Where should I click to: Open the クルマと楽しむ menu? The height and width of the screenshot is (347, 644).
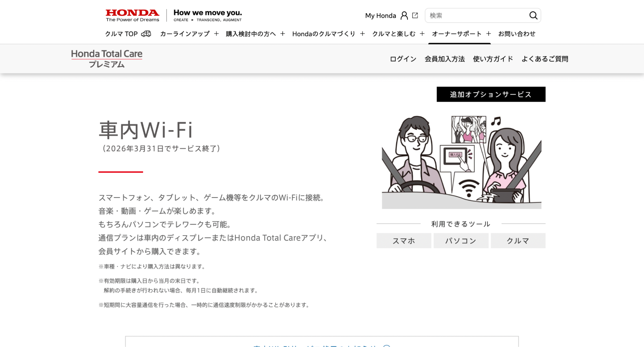point(393,33)
